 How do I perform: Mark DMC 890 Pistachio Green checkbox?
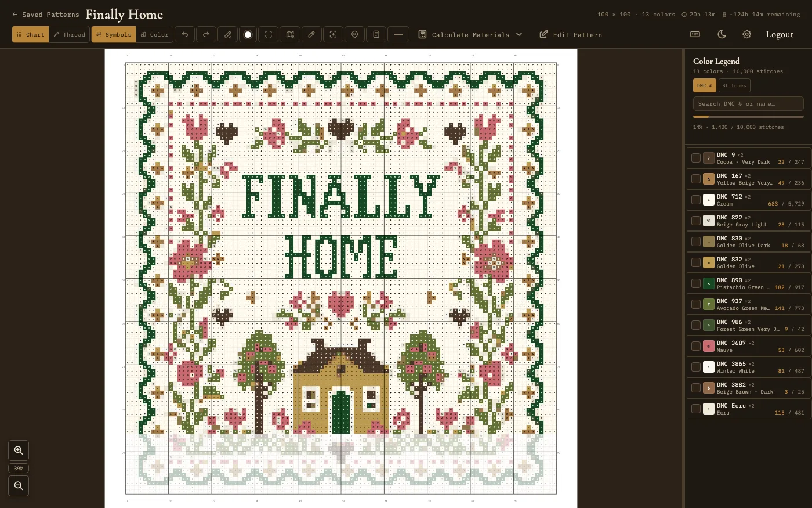(696, 283)
